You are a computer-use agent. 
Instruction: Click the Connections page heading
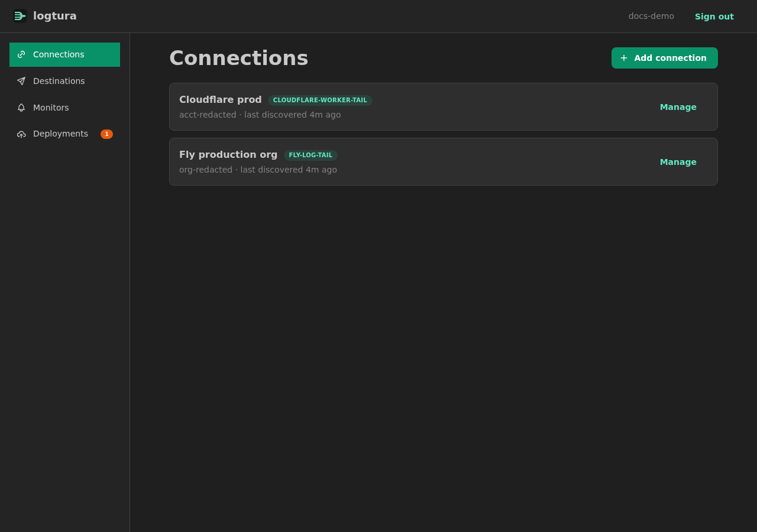[239, 58]
